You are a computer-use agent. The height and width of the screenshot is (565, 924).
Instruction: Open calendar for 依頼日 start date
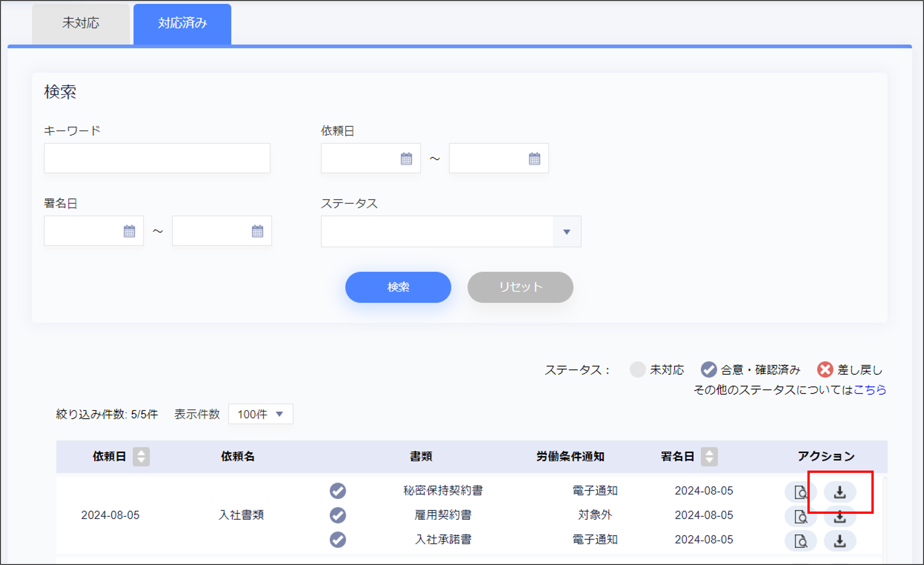click(406, 158)
